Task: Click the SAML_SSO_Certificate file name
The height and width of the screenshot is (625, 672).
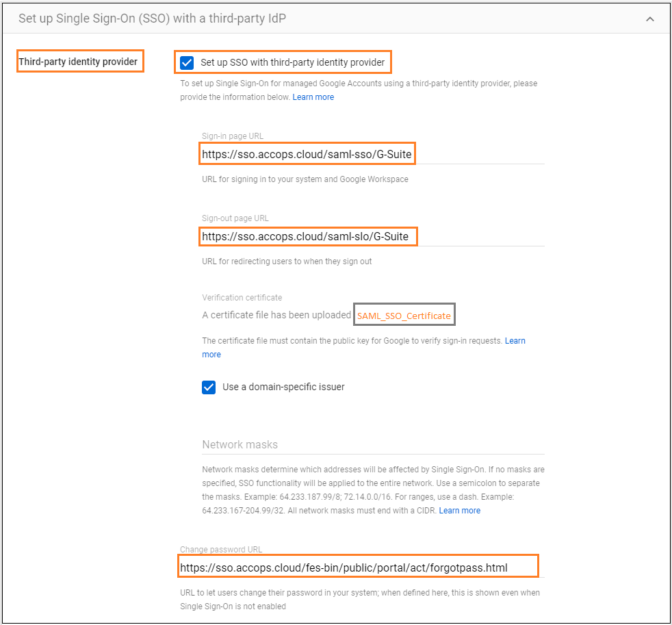Action: (404, 316)
